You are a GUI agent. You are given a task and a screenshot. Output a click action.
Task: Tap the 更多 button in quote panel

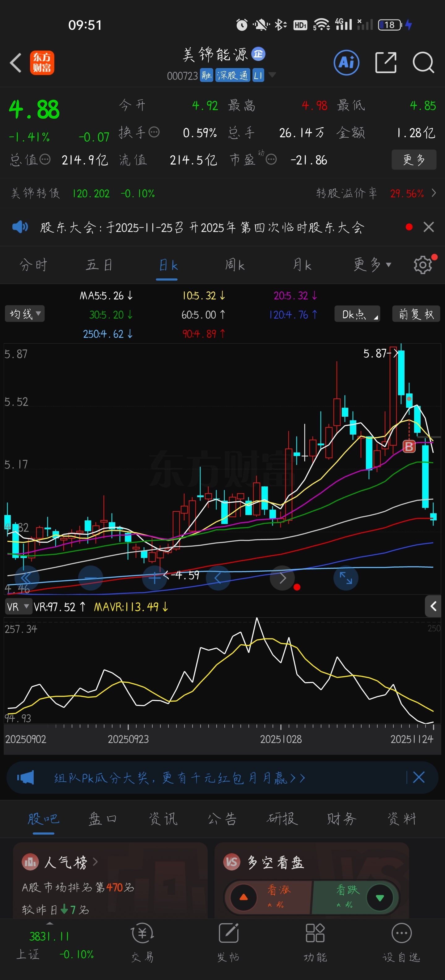pyautogui.click(x=414, y=159)
